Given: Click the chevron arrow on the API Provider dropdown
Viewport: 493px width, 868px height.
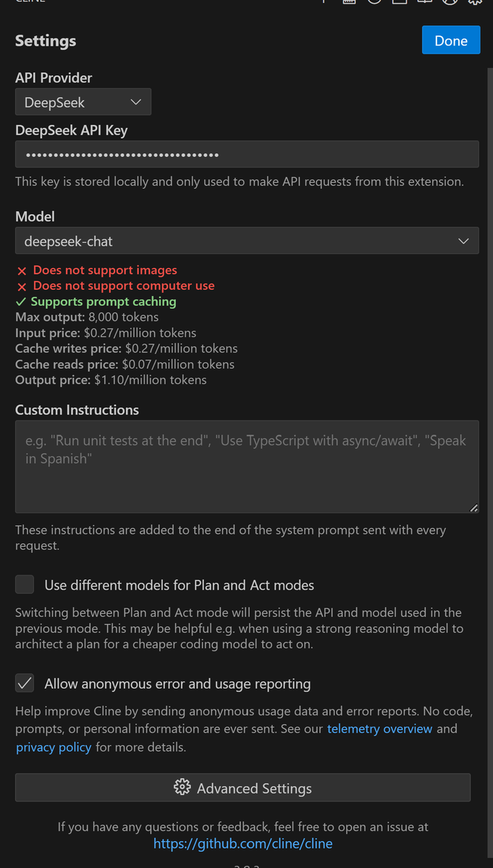Looking at the screenshot, I should click(x=135, y=102).
